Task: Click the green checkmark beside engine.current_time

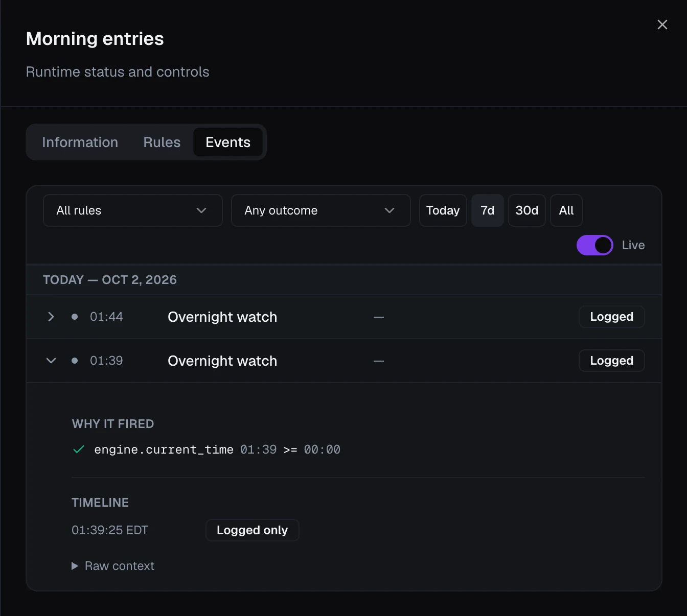Action: [79, 449]
